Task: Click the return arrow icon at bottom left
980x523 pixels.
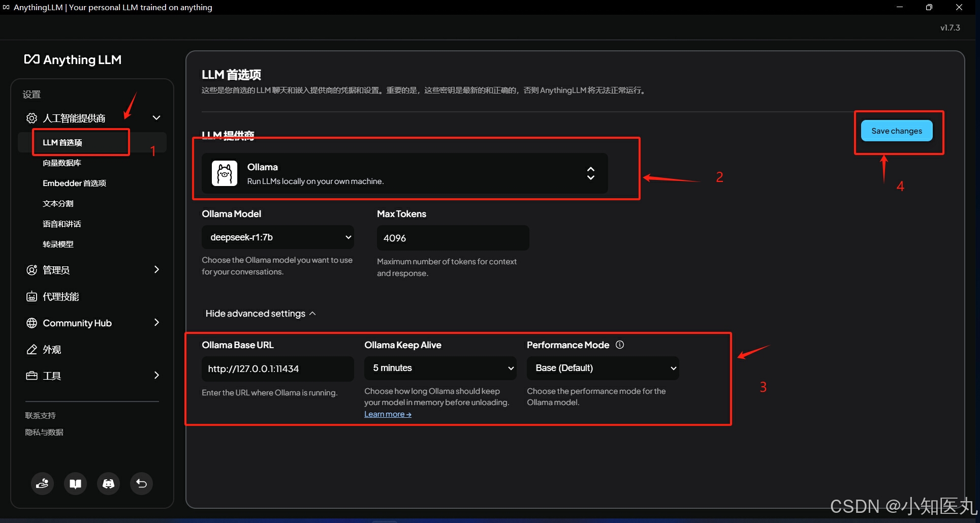Action: (141, 483)
